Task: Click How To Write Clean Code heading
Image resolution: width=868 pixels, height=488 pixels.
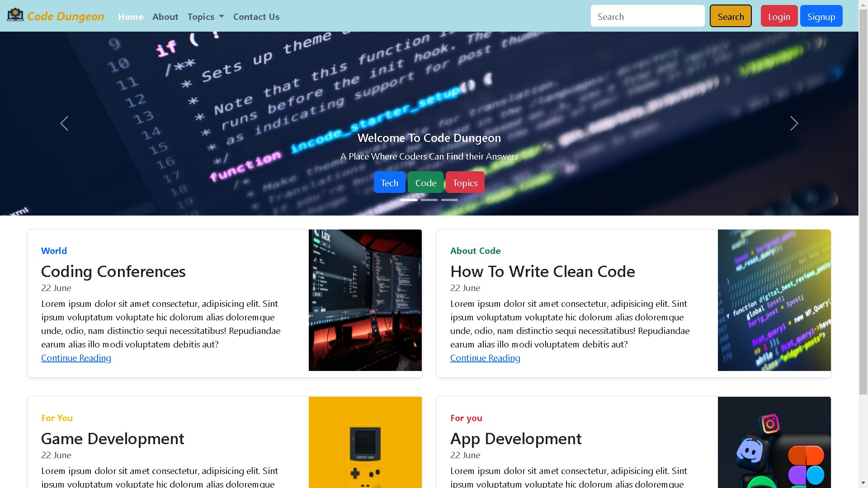Action: pos(542,272)
